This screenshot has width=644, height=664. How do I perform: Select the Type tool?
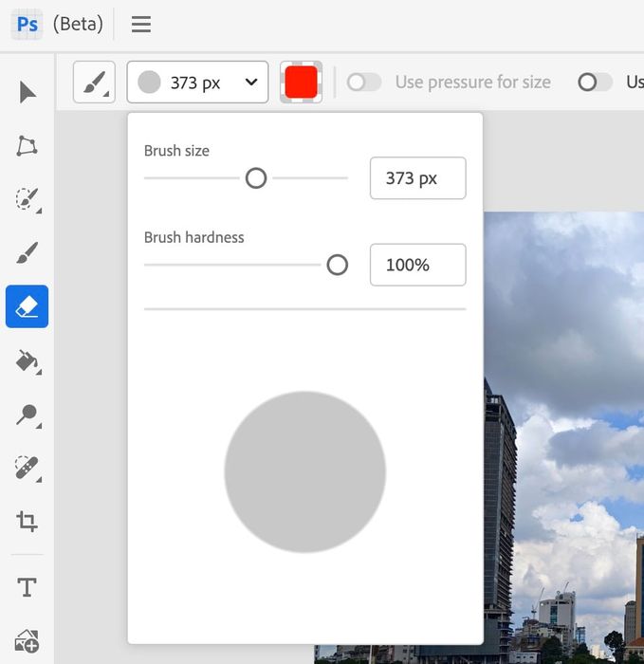click(x=28, y=587)
